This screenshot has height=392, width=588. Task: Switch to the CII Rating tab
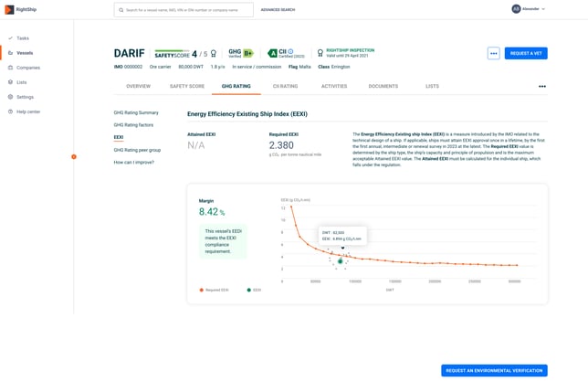coord(286,86)
